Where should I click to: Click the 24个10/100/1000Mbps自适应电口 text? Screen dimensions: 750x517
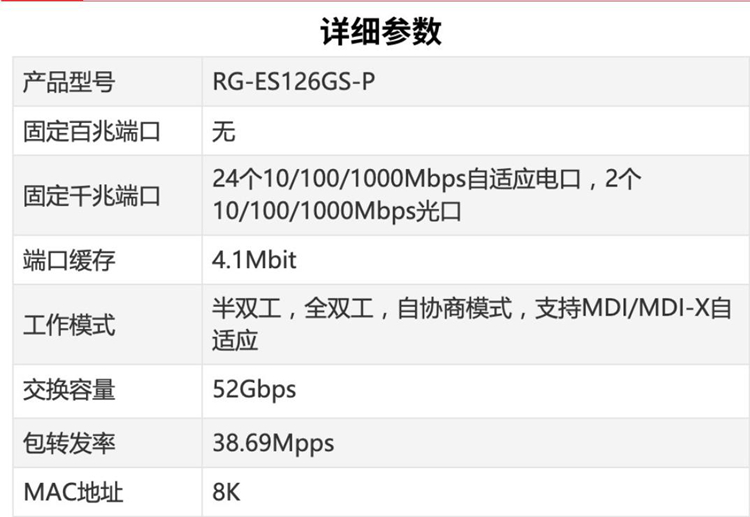coord(397,179)
